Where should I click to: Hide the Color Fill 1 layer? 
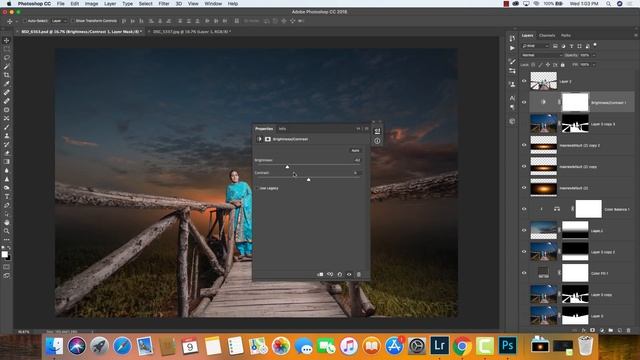(x=524, y=273)
